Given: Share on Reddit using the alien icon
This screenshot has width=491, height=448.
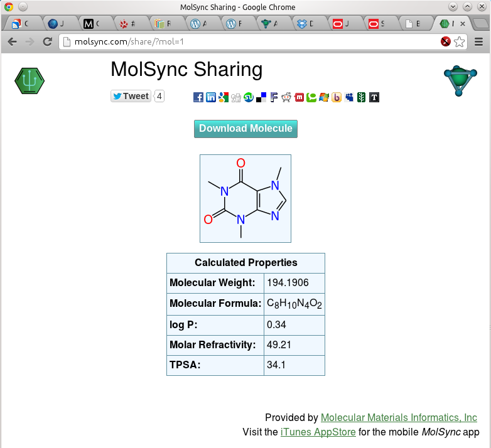Looking at the screenshot, I should point(286,97).
